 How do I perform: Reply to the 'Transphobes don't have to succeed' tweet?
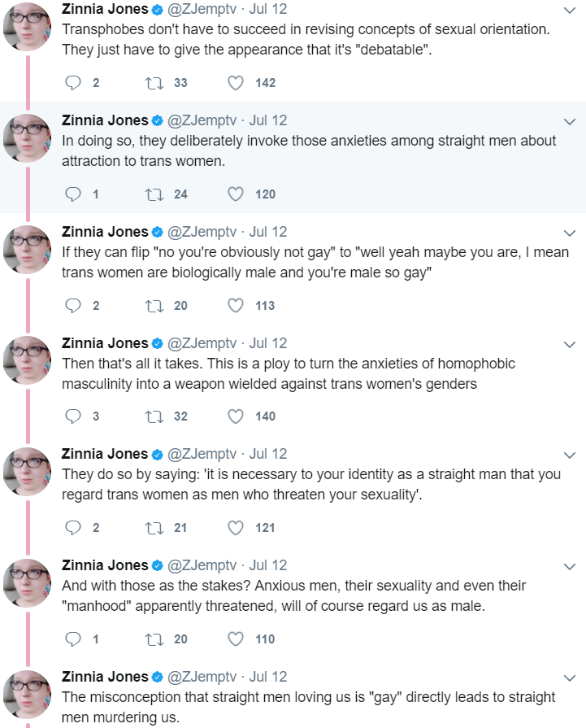pos(73,83)
